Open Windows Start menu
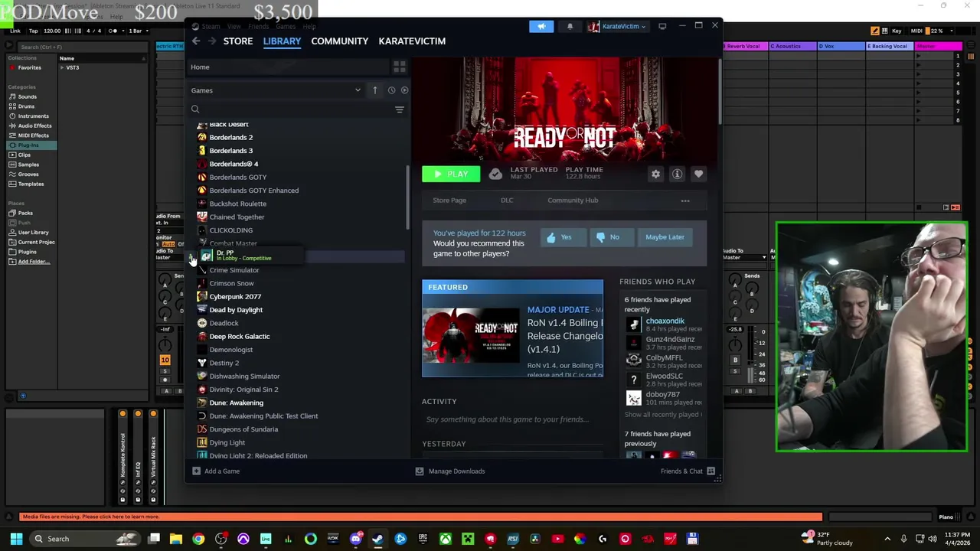This screenshot has width=980, height=551. pos(15,539)
